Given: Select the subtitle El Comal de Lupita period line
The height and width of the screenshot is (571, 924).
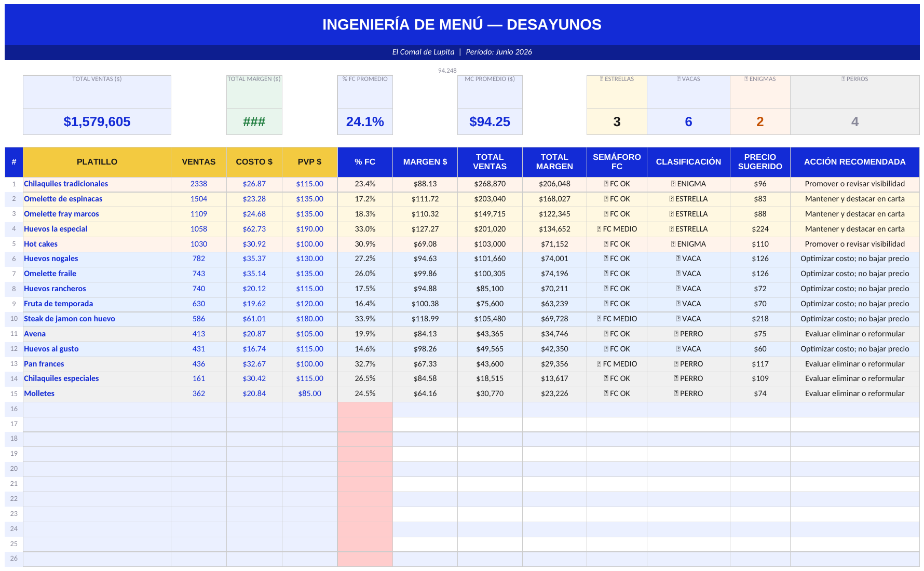Looking at the screenshot, I should [461, 52].
